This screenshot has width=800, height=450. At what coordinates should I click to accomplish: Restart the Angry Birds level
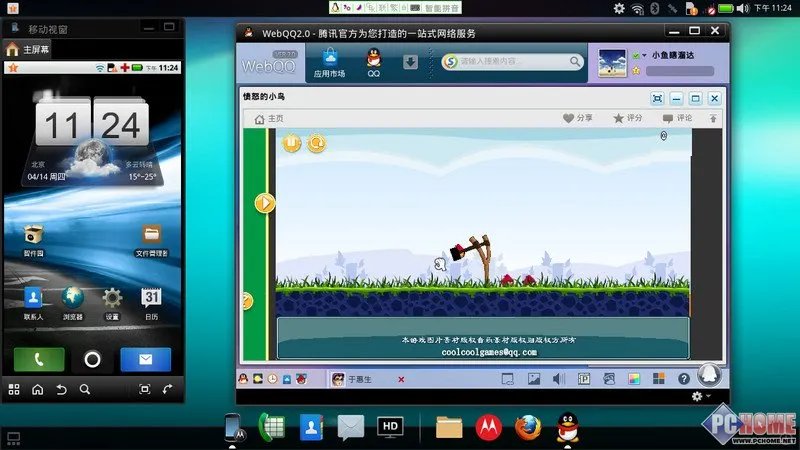[x=316, y=143]
